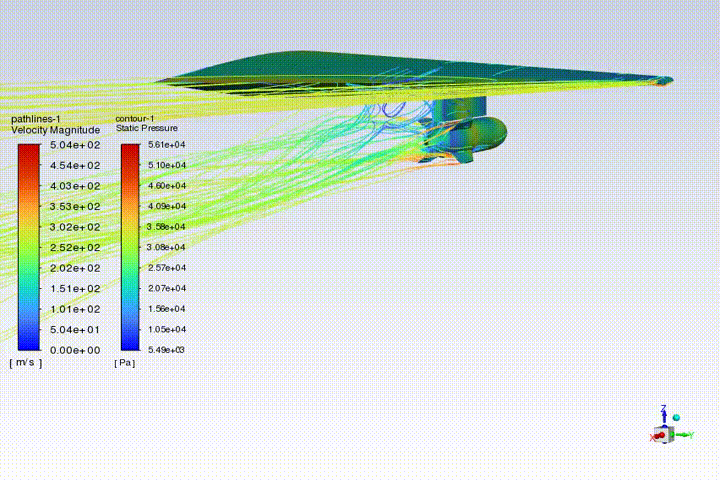Click the green Y axis arrow on triad
Image resolution: width=720 pixels, height=480 pixels.
click(x=686, y=434)
